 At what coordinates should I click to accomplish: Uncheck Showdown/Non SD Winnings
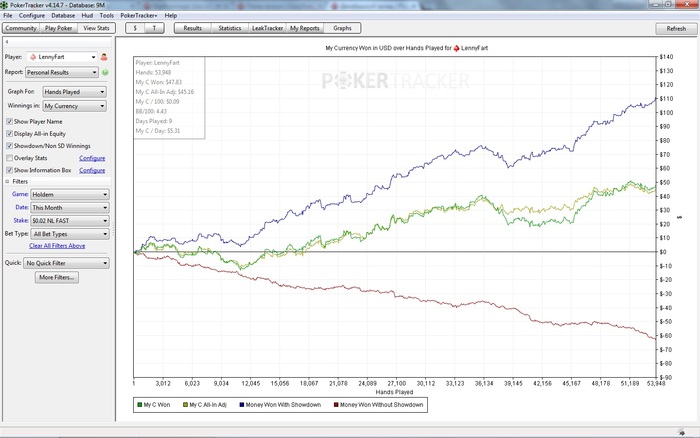click(9, 146)
